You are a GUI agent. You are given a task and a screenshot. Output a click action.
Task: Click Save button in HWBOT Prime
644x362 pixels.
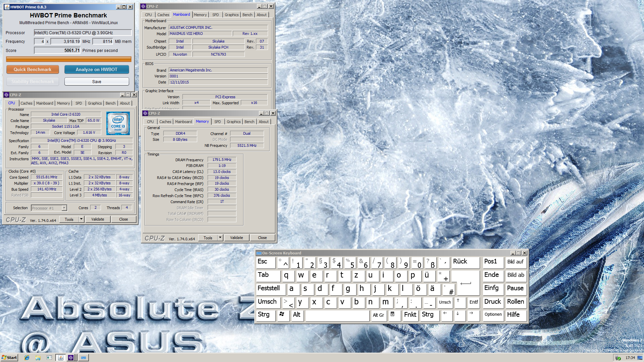(x=97, y=81)
